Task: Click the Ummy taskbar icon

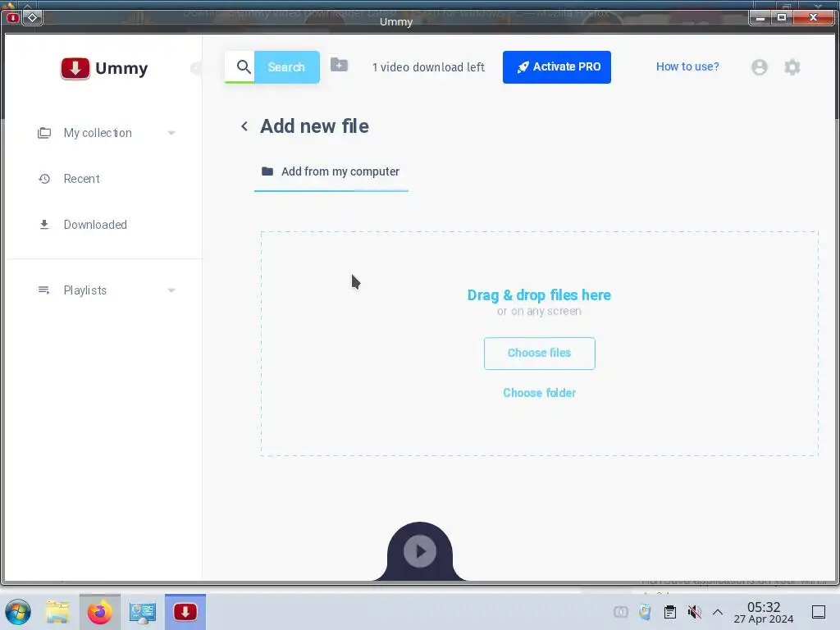Action: (x=185, y=612)
